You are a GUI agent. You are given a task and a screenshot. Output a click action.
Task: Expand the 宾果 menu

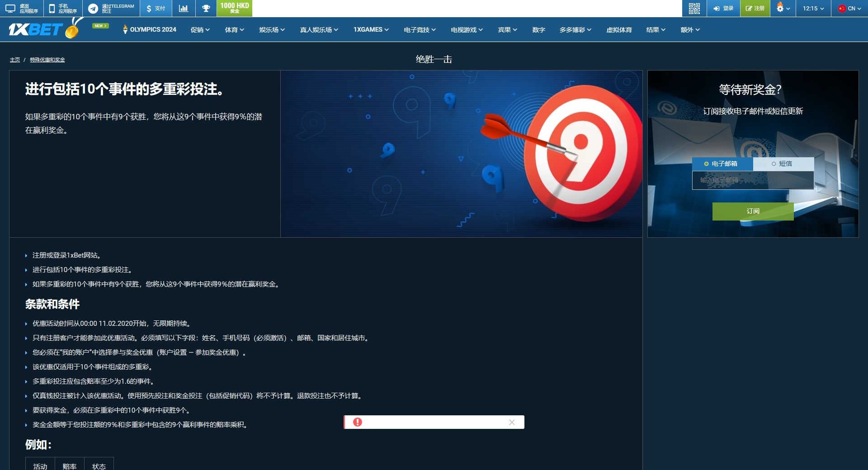508,30
